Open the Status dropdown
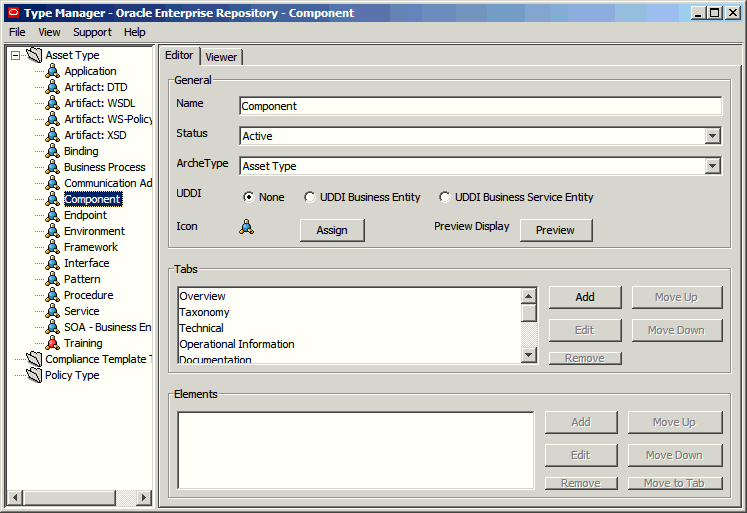 [712, 136]
